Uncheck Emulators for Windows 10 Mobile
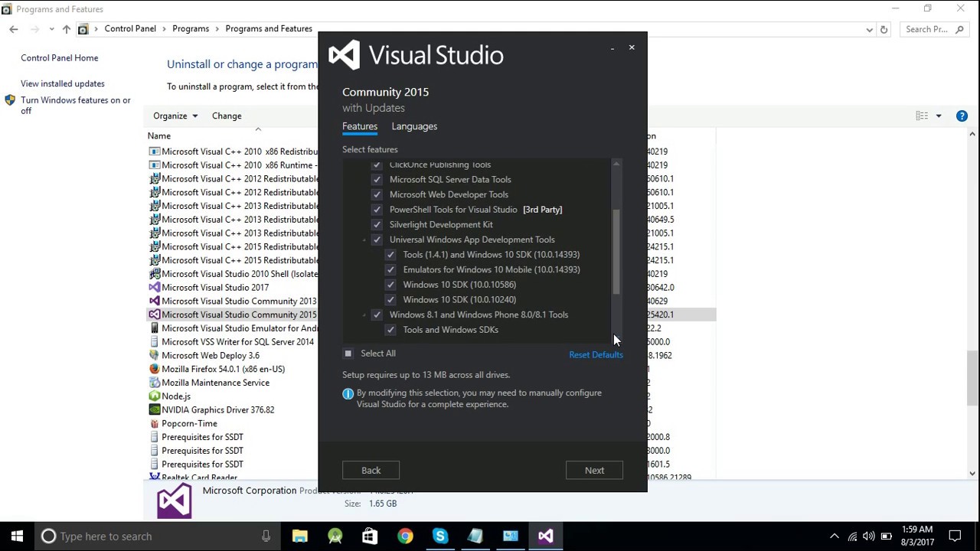 [390, 269]
